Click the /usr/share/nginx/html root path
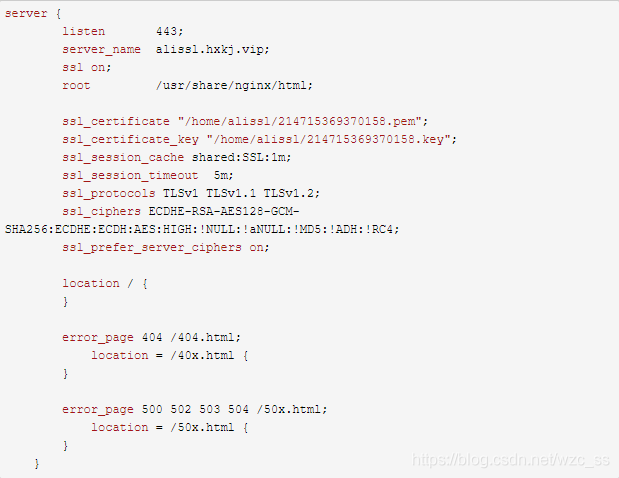This screenshot has height=478, width=619. coord(234,86)
